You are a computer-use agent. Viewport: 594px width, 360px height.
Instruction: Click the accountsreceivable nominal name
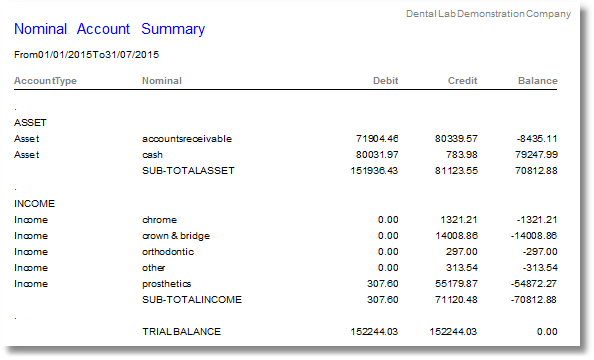[x=187, y=139]
